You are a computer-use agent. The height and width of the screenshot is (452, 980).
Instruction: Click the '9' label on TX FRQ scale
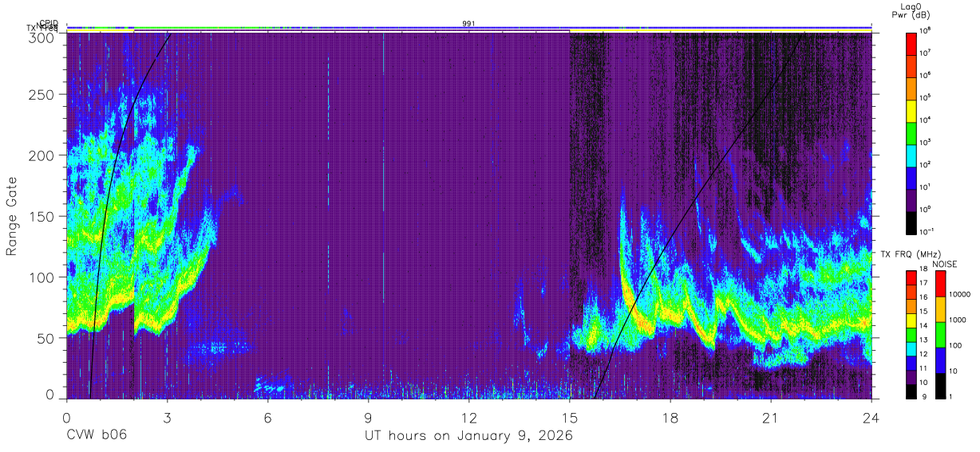tap(923, 397)
